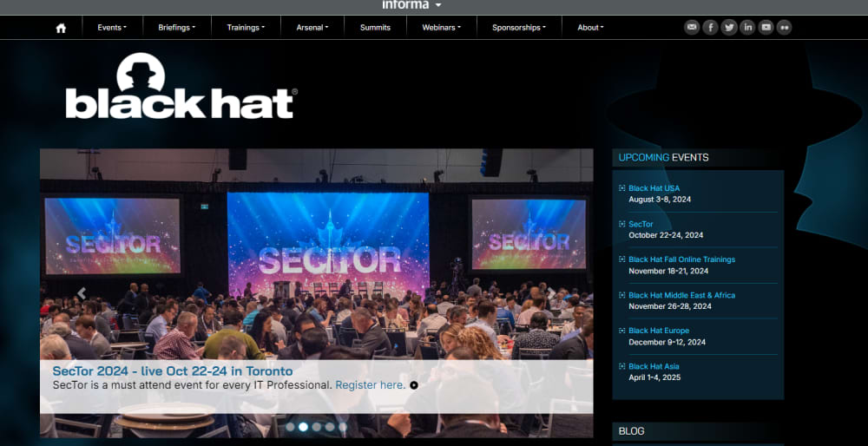Go to the Summits page
The height and width of the screenshot is (446, 868).
tap(375, 27)
